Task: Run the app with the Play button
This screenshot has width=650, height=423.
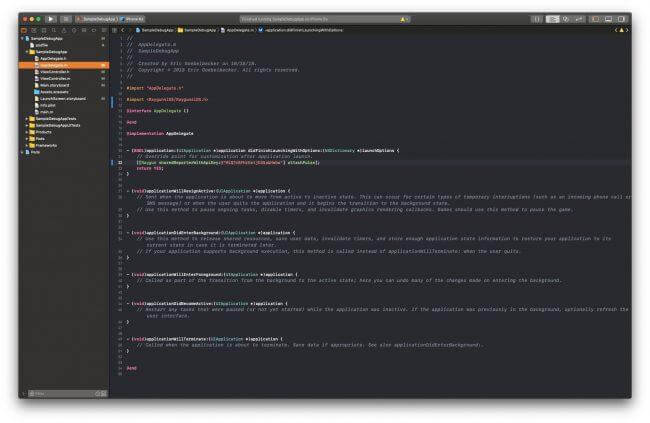Action: click(x=51, y=19)
